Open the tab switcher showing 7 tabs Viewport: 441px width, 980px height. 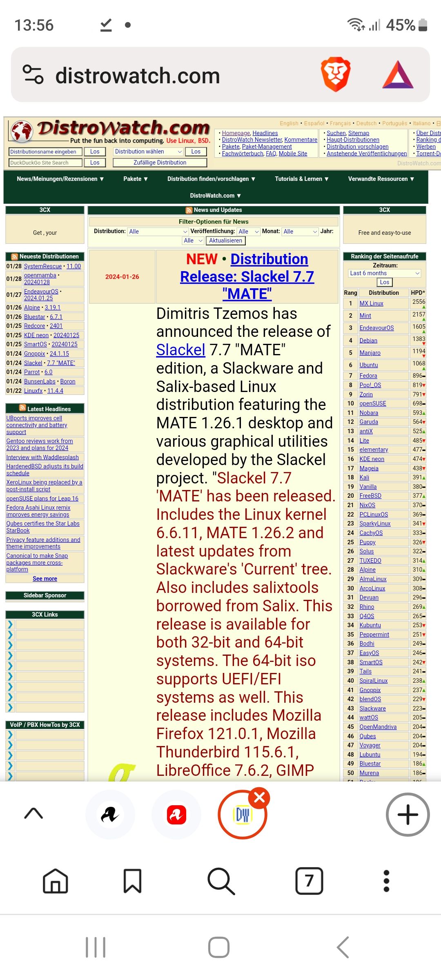pos(309,881)
